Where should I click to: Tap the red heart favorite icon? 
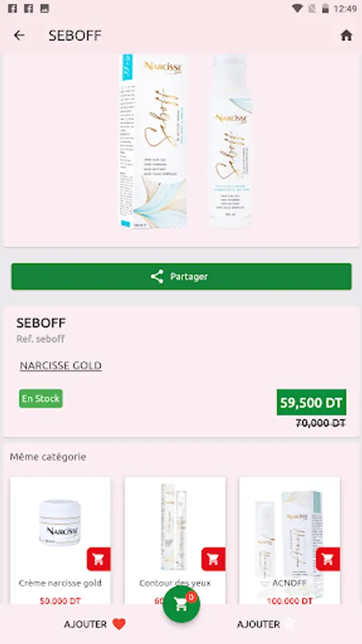point(119,624)
